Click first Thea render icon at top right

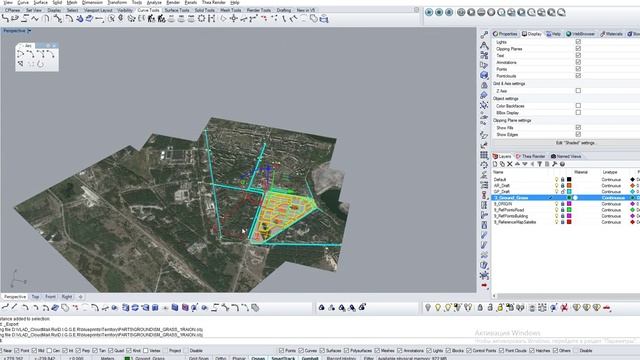click(x=429, y=12)
